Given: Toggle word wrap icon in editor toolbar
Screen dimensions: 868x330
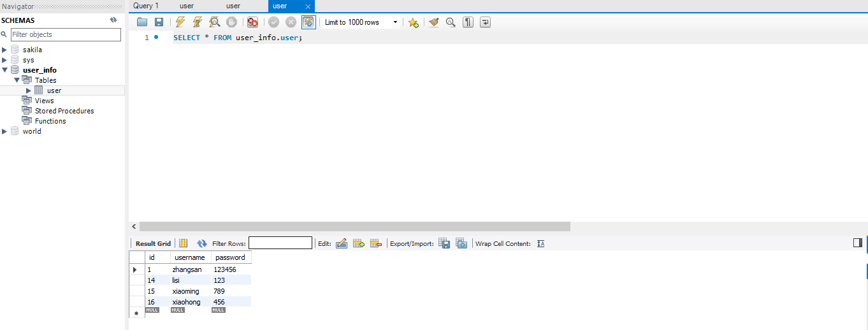Looking at the screenshot, I should click(485, 22).
